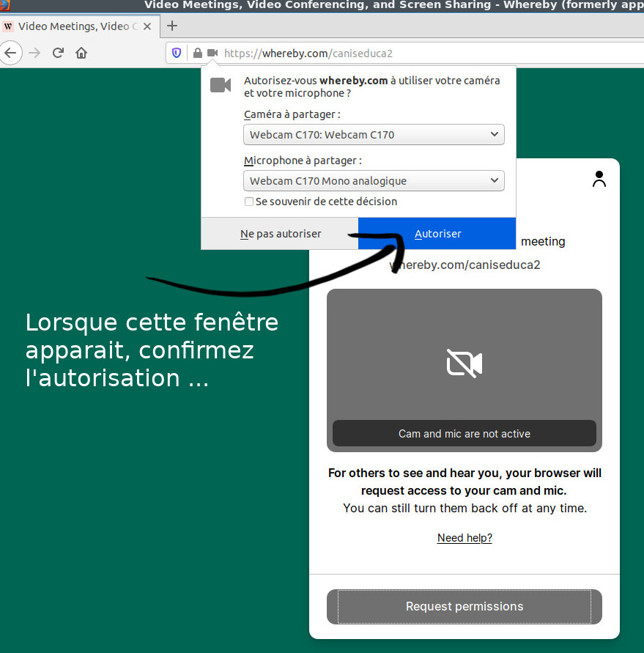Reload the Whereby page

coord(58,53)
